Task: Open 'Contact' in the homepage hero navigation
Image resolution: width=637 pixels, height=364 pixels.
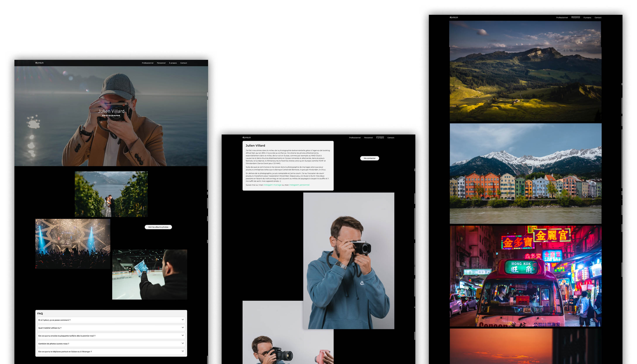Action: [183, 63]
